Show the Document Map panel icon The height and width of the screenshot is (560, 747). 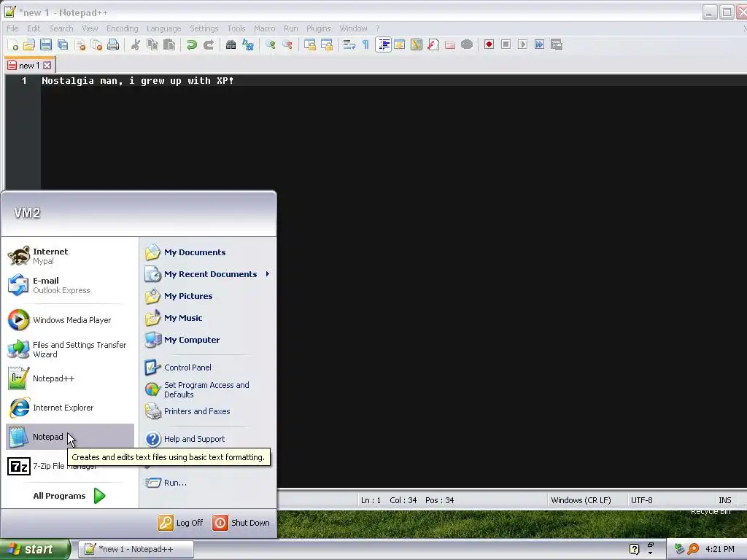[416, 44]
